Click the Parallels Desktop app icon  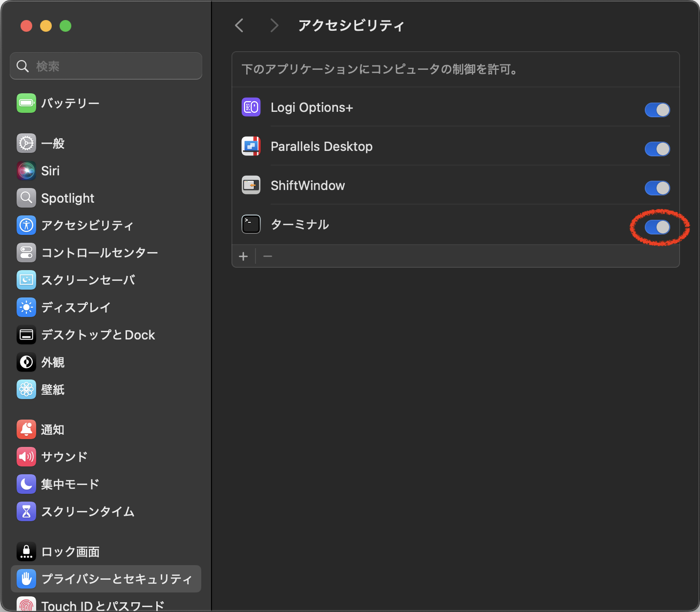point(251,146)
